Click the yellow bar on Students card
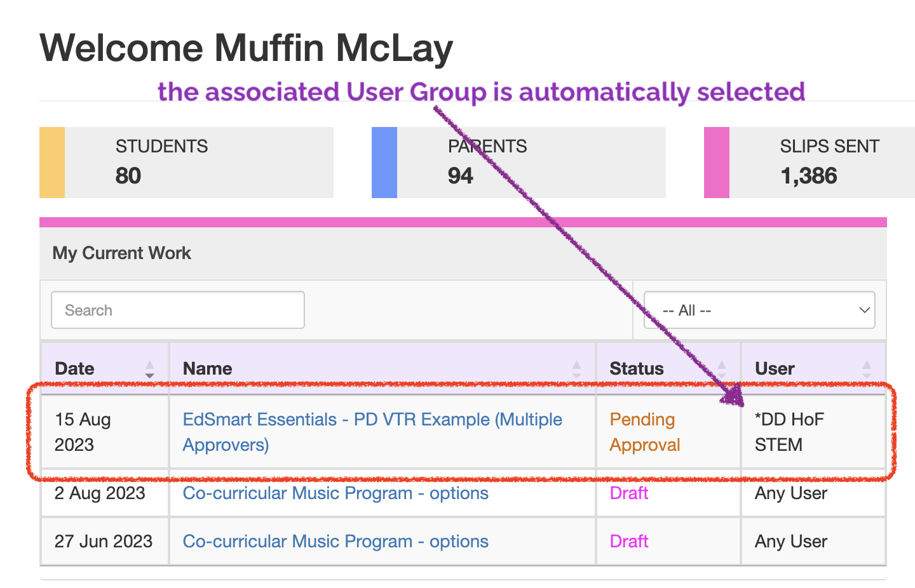This screenshot has width=915, height=588. point(52,163)
